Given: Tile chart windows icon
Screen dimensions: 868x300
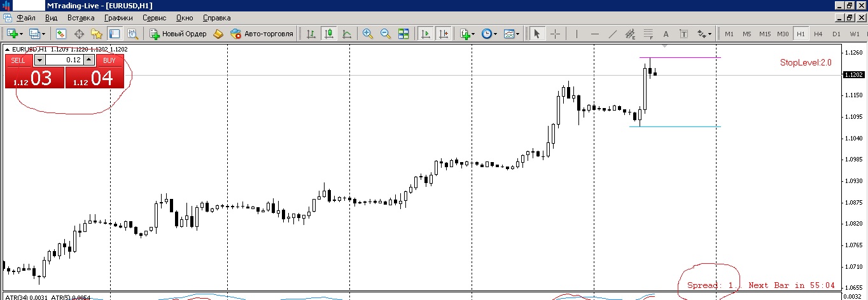Looking at the screenshot, I should pyautogui.click(x=403, y=34).
